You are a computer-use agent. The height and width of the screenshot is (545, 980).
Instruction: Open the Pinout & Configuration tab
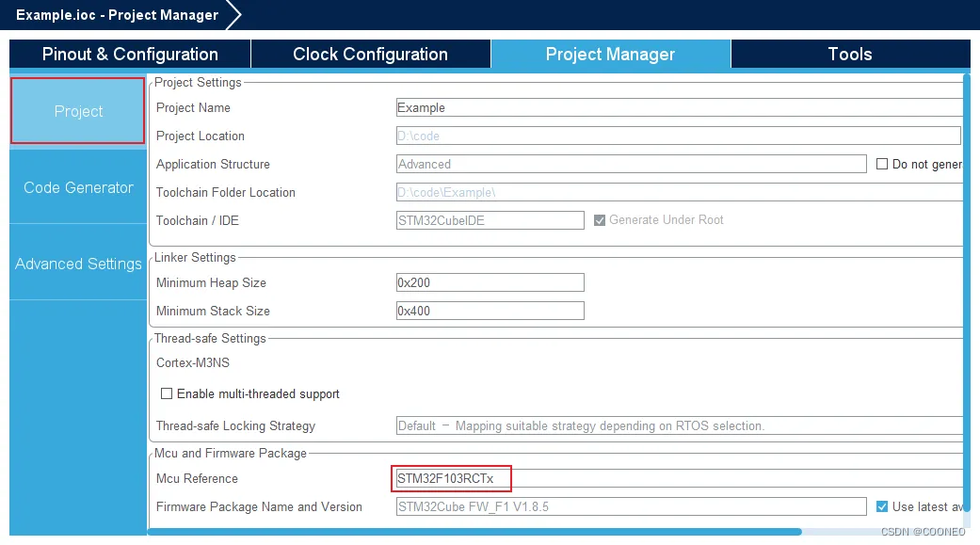130,55
